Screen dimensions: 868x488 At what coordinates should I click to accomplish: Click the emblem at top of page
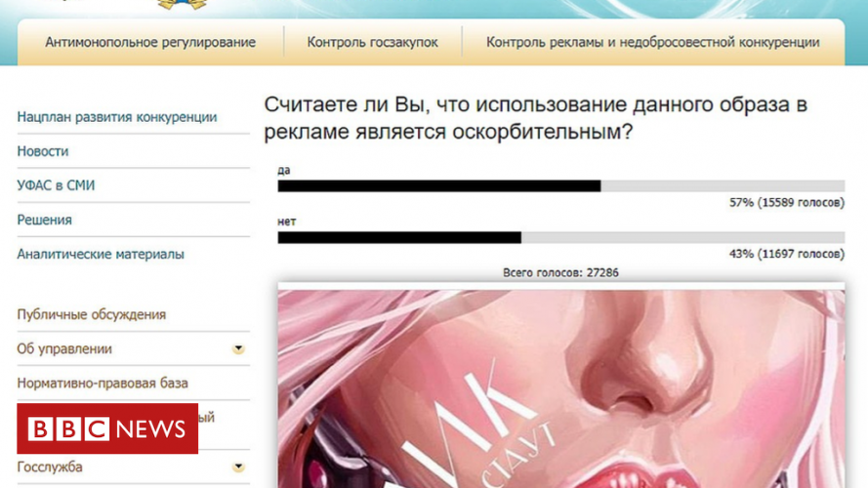[x=183, y=5]
